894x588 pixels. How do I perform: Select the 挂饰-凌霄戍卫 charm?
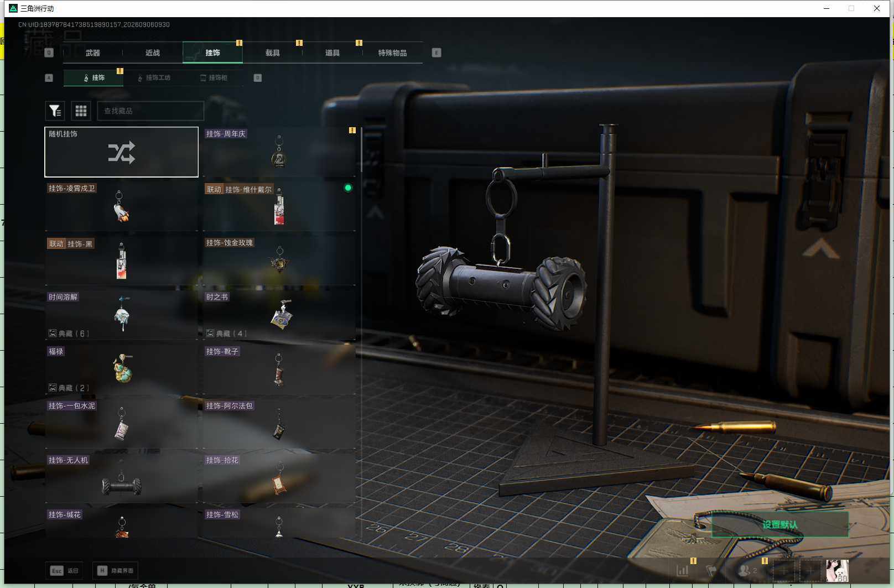[121, 206]
